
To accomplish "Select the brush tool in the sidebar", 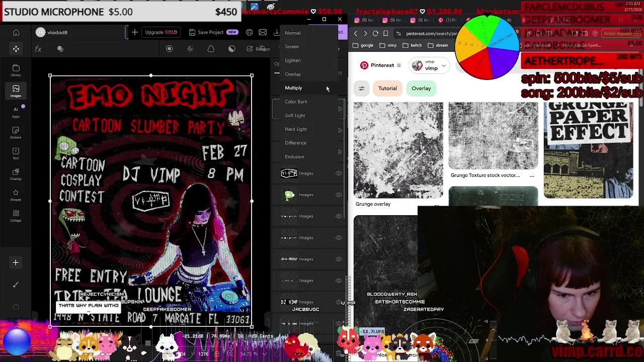I will click(x=16, y=285).
